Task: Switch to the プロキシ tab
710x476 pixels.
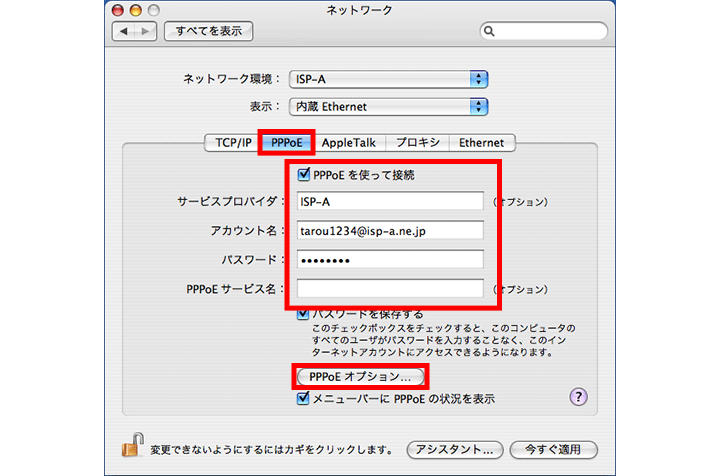Action: (x=415, y=142)
